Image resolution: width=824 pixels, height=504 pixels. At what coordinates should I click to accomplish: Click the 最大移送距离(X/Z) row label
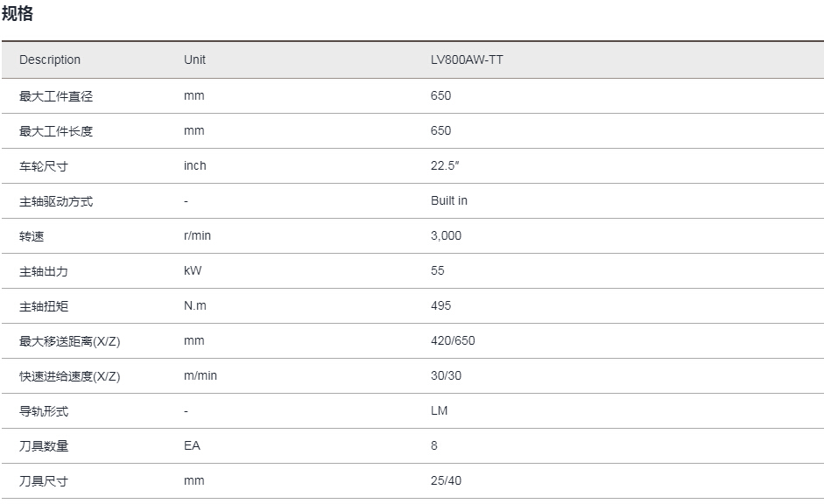pyautogui.click(x=70, y=341)
